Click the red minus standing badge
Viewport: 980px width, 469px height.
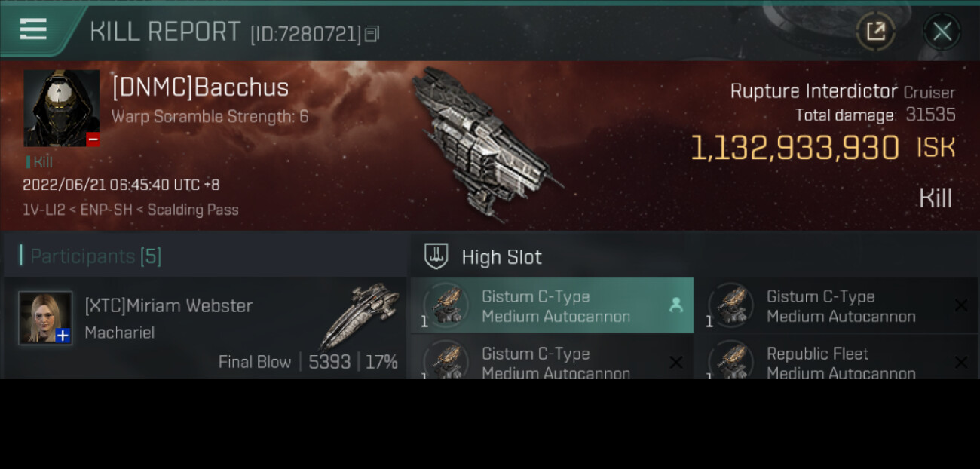pyautogui.click(x=93, y=139)
